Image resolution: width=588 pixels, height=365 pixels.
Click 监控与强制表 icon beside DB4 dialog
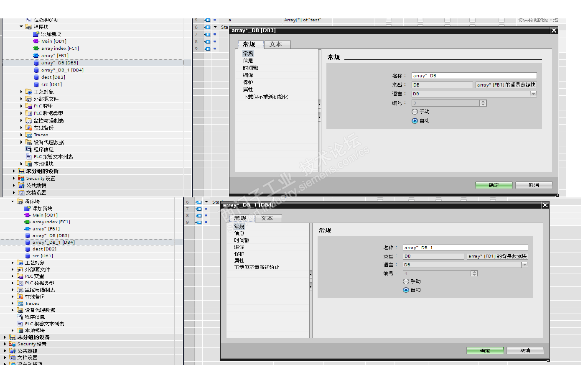(20, 289)
